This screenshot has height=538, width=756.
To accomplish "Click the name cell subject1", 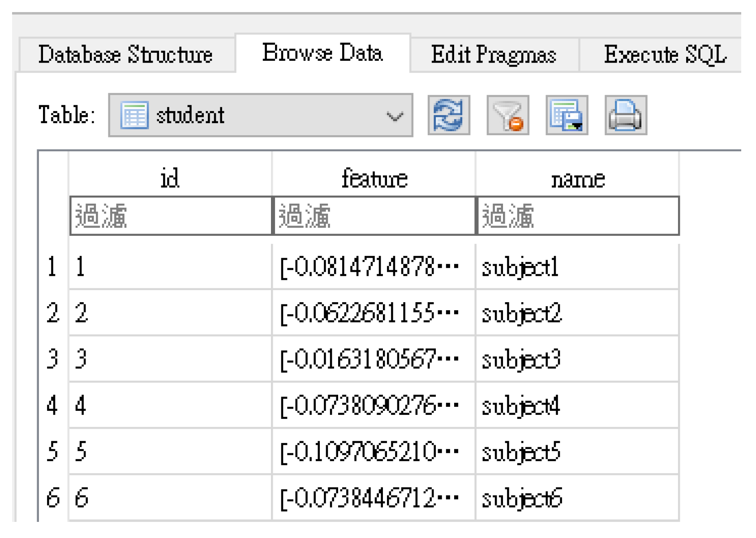I will pos(577,267).
